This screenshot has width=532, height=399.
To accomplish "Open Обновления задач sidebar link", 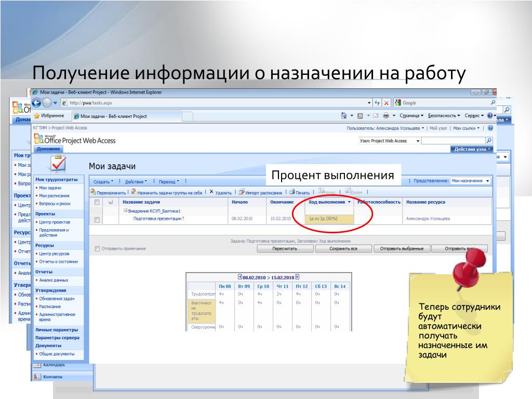I will (57, 299).
